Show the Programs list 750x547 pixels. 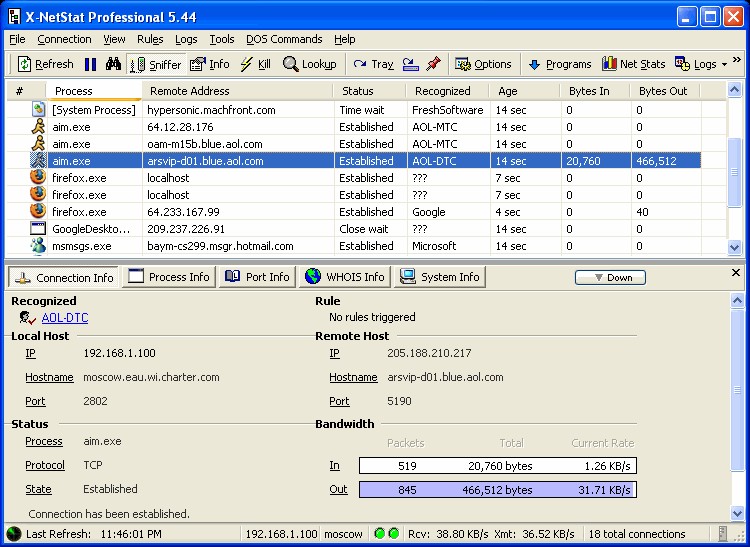[559, 64]
